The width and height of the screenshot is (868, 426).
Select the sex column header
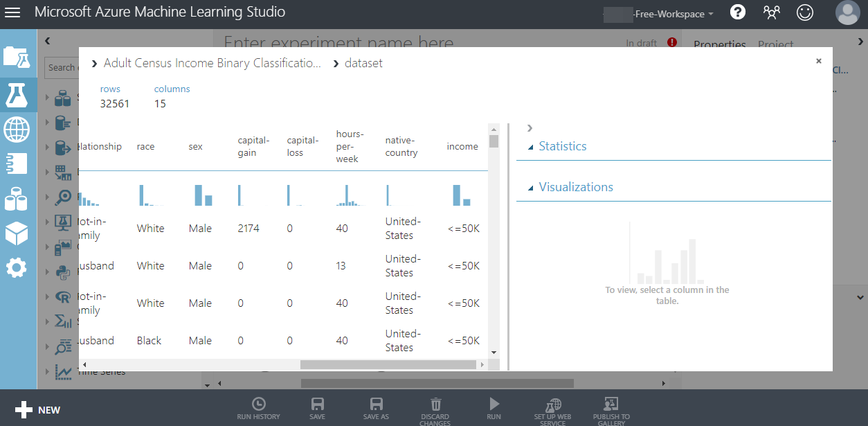[x=195, y=146]
